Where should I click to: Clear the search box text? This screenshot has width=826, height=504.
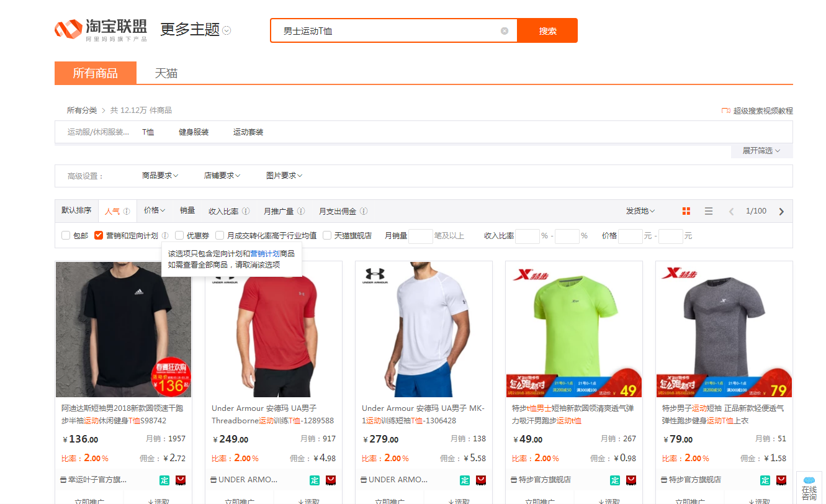(x=505, y=31)
